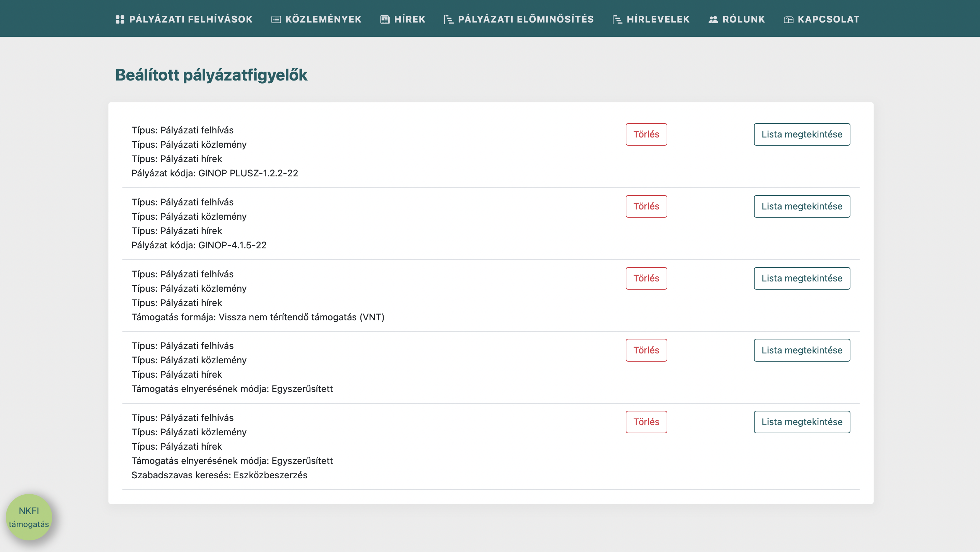
Task: Show list for the VNT támogatás watcher
Action: click(x=802, y=278)
